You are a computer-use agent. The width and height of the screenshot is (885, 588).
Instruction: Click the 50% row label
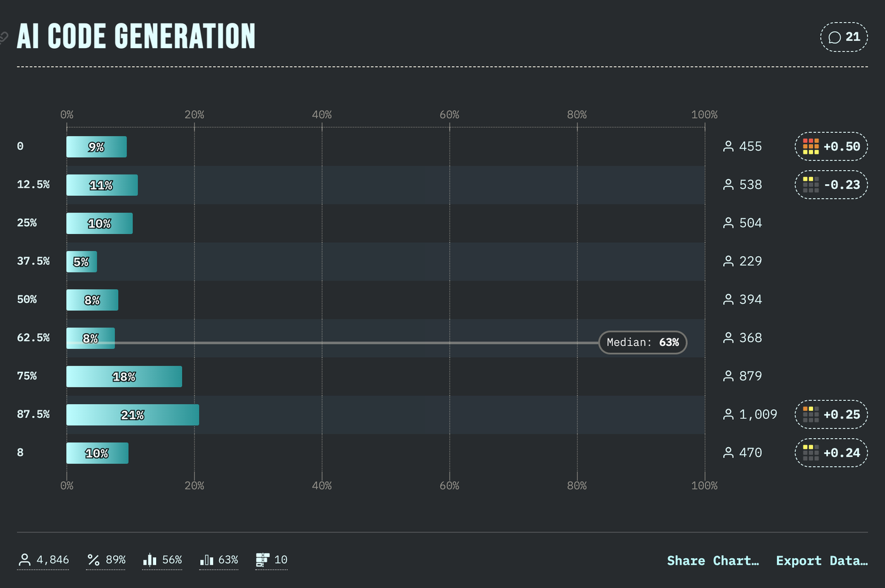point(27,300)
